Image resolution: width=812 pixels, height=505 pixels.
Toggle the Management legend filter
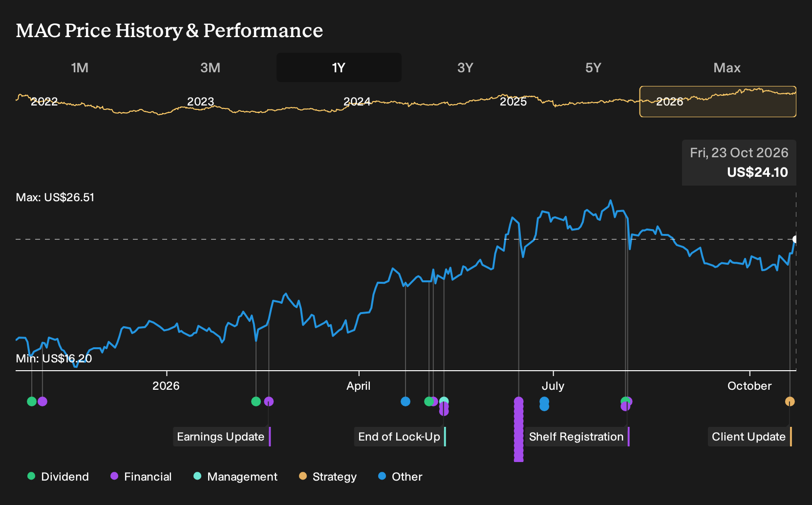tap(235, 477)
